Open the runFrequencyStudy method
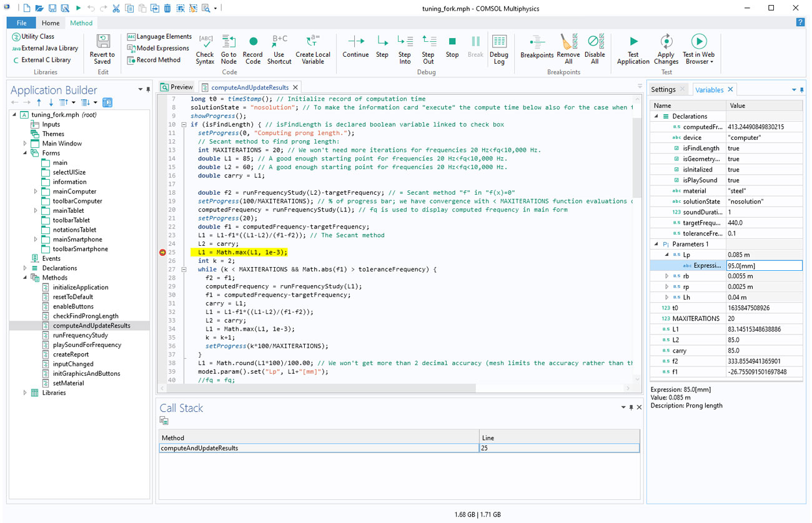Screen dimensions: 812x523 point(80,335)
